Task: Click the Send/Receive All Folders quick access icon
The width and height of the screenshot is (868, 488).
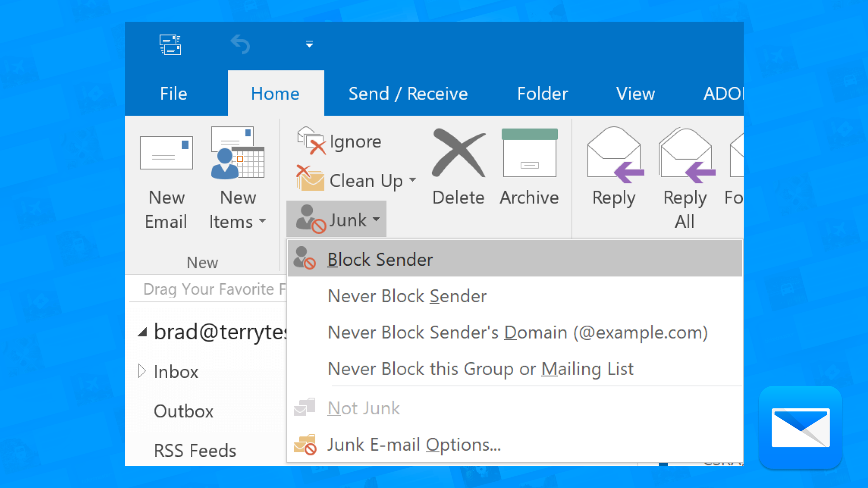Action: point(170,45)
